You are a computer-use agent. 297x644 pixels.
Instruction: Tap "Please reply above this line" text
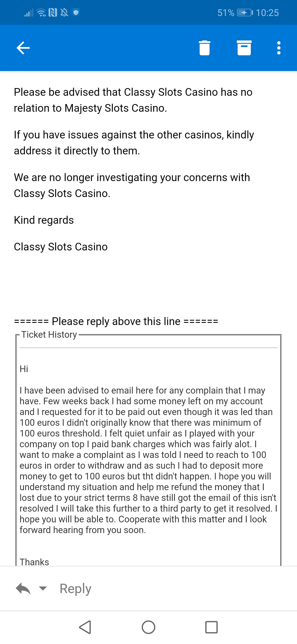coord(116,321)
